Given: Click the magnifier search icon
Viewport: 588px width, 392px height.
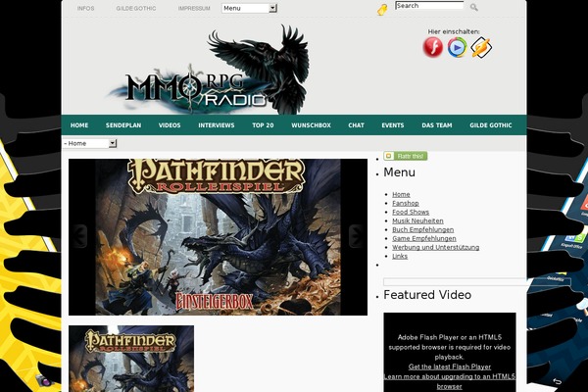Looking at the screenshot, I should 474,7.
